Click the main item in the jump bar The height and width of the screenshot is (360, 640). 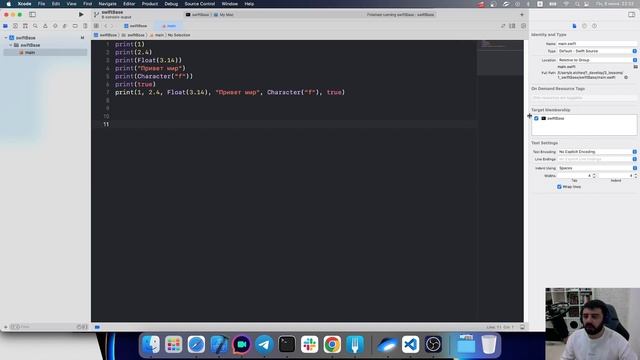tap(157, 35)
